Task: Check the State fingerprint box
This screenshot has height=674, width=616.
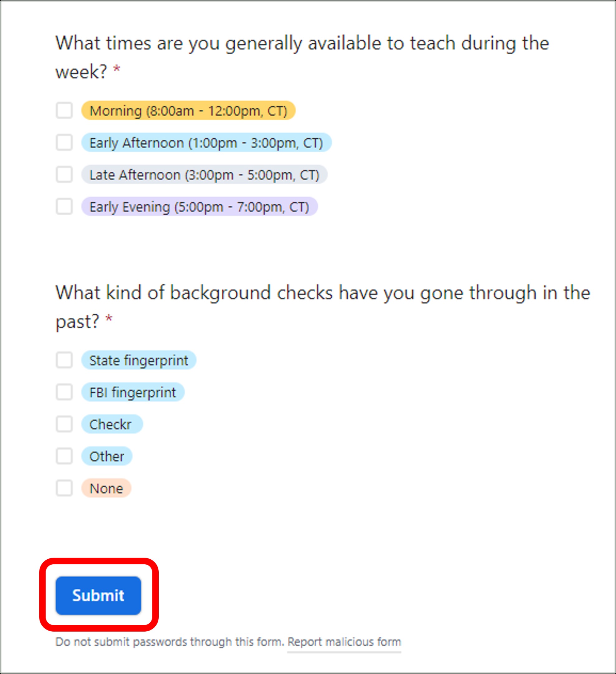Action: 64,360
